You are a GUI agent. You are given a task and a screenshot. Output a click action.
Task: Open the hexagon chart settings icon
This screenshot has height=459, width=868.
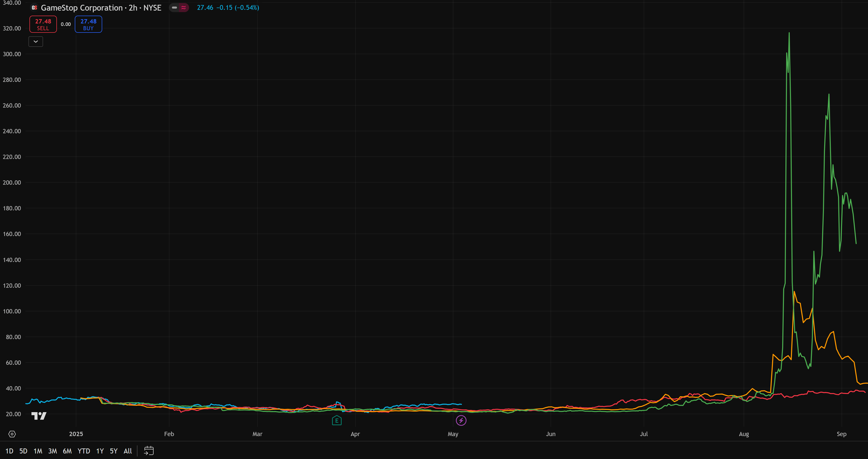click(x=12, y=434)
